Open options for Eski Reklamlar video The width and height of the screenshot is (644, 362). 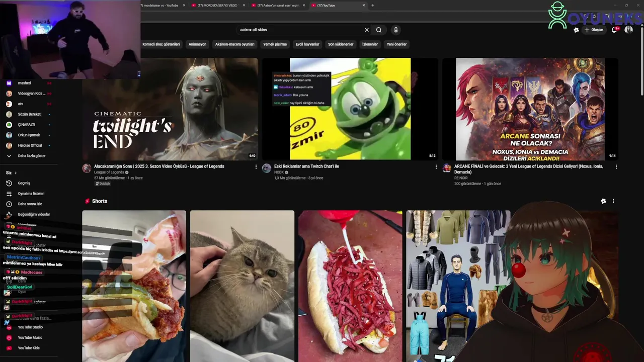[436, 167]
